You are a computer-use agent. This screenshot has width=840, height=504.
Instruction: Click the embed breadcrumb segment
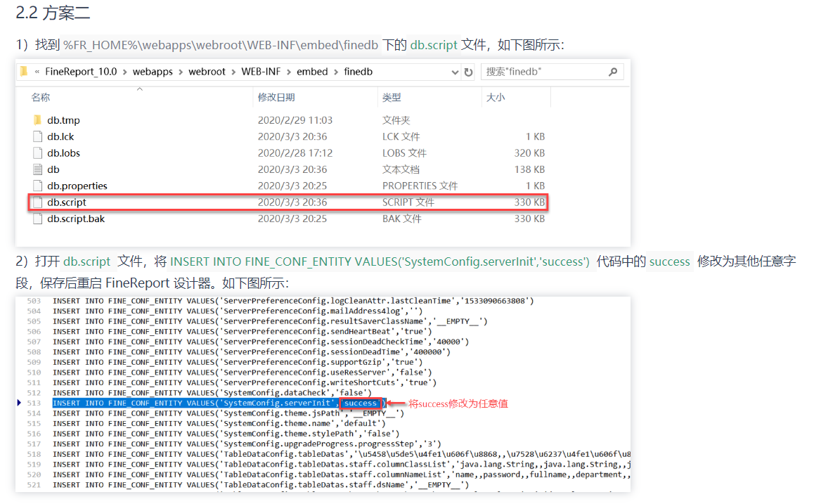pos(312,72)
